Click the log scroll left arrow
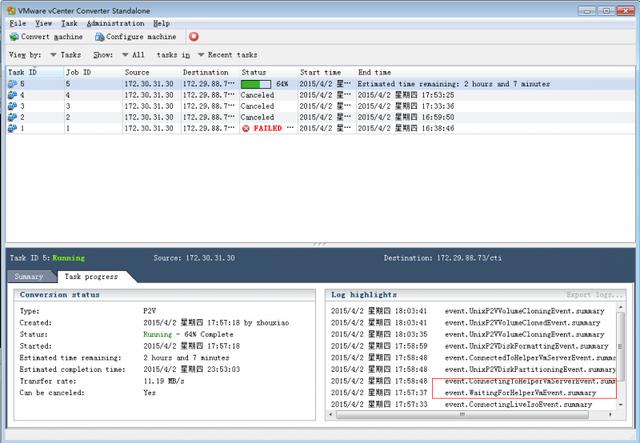Image resolution: width=640 pixels, height=443 pixels. [x=330, y=415]
